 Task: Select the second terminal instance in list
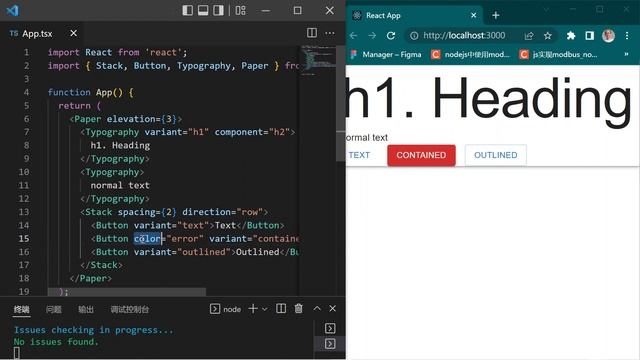click(x=330, y=344)
